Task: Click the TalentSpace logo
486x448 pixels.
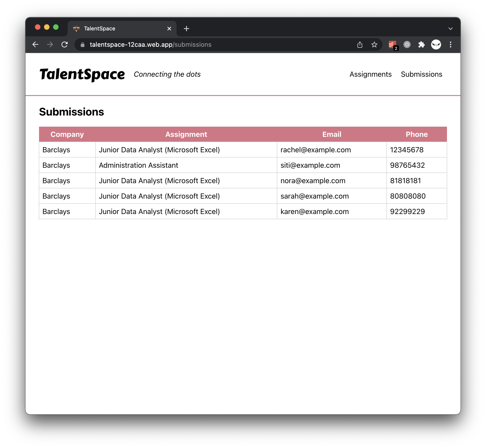Action: 82,74
